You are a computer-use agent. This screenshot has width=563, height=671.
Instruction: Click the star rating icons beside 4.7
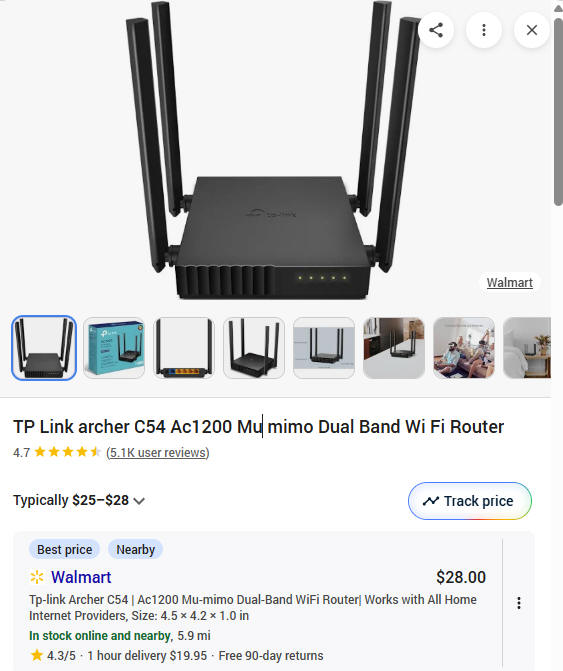click(x=68, y=452)
